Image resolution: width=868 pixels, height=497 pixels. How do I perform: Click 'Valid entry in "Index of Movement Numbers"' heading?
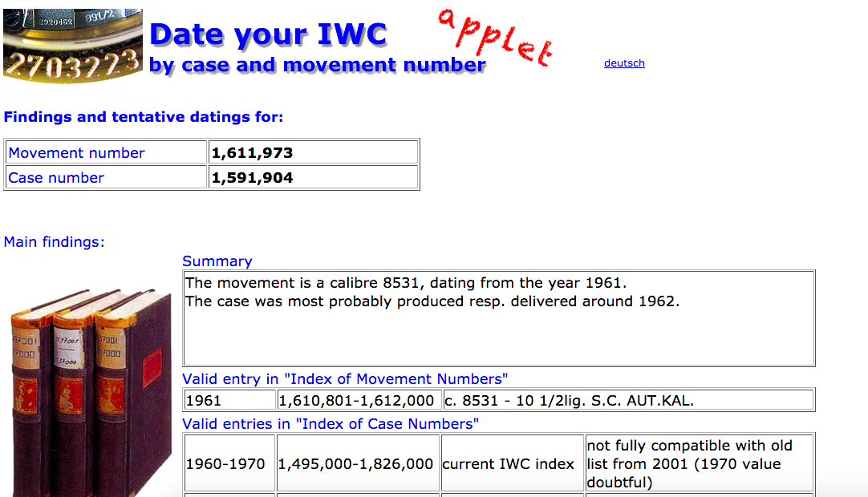(345, 379)
